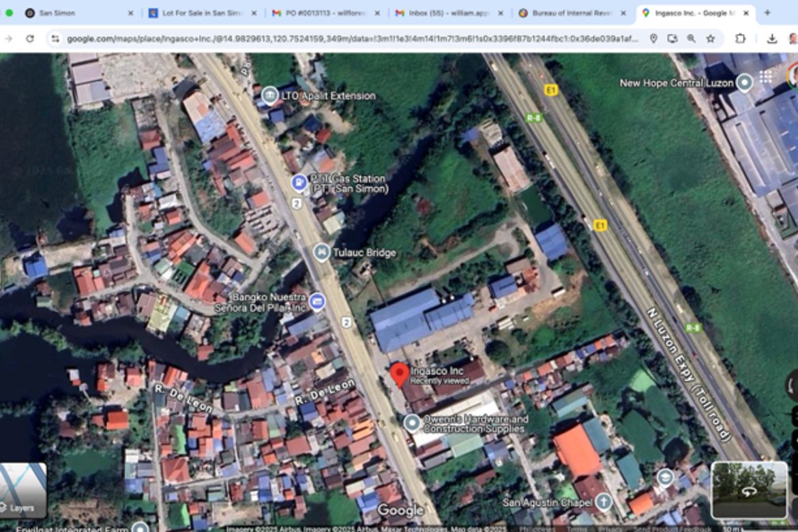
Task: Open the Layers map type button
Action: (23, 490)
